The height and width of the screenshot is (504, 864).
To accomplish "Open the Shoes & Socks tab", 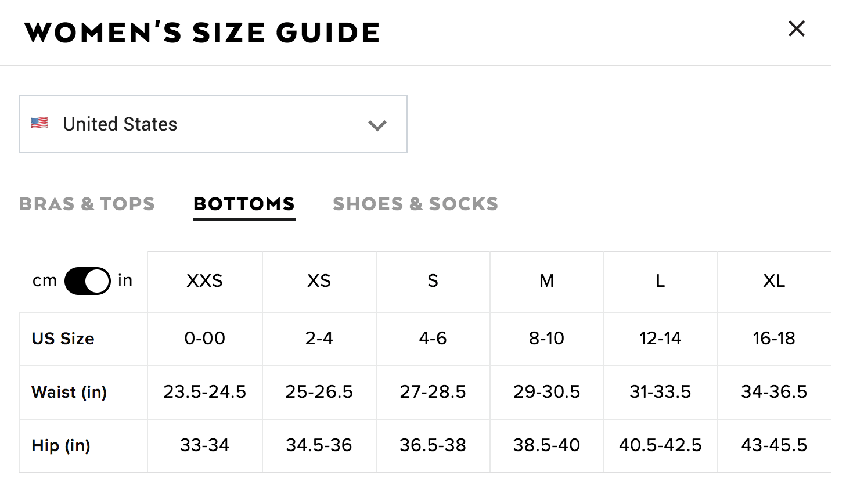I will (416, 204).
